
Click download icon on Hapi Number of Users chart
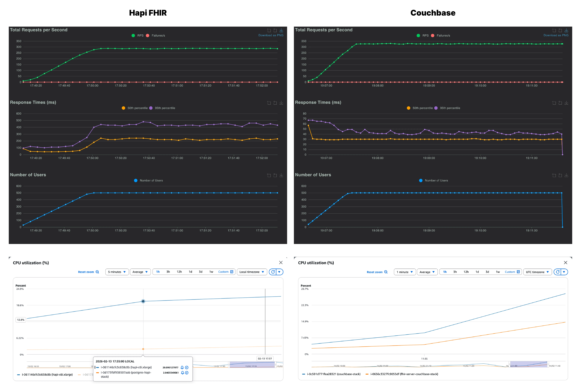(281, 175)
